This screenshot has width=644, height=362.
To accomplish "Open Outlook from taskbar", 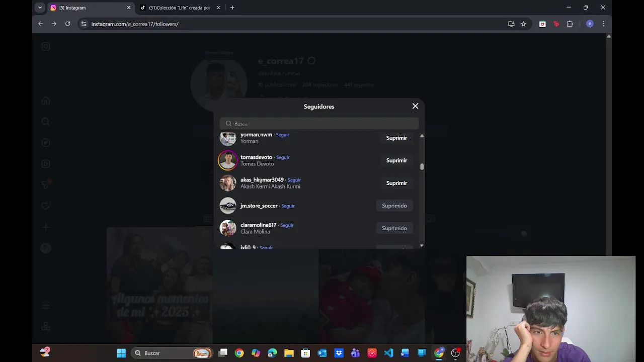I will coord(322,353).
